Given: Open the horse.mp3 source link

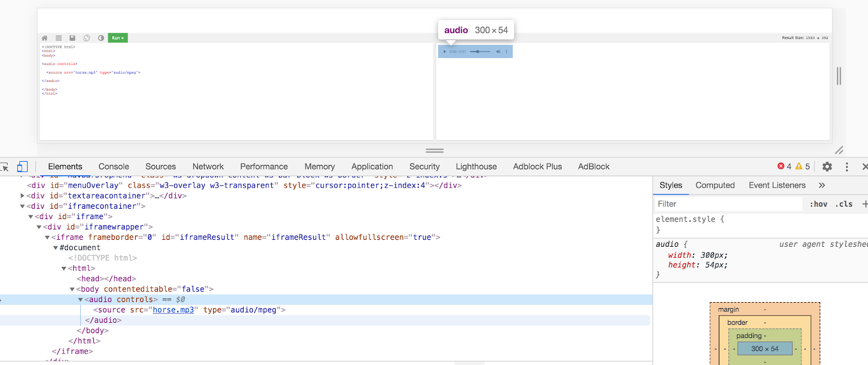Looking at the screenshot, I should [173, 310].
